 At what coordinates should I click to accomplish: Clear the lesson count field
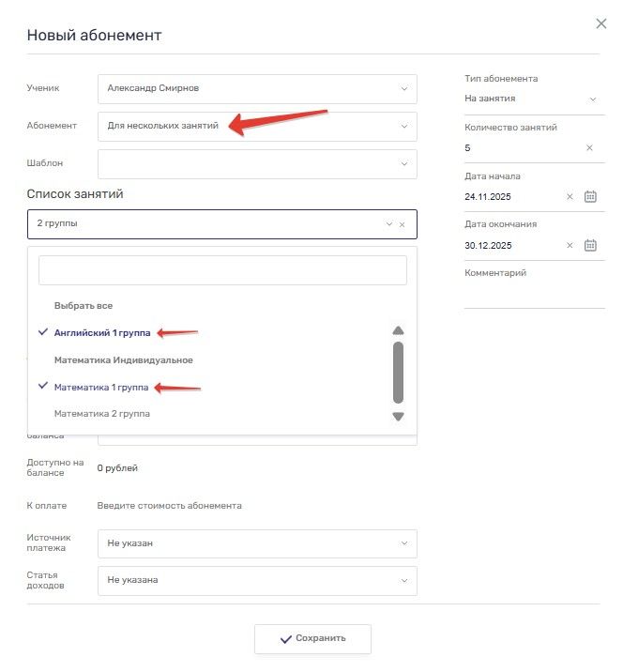point(589,148)
